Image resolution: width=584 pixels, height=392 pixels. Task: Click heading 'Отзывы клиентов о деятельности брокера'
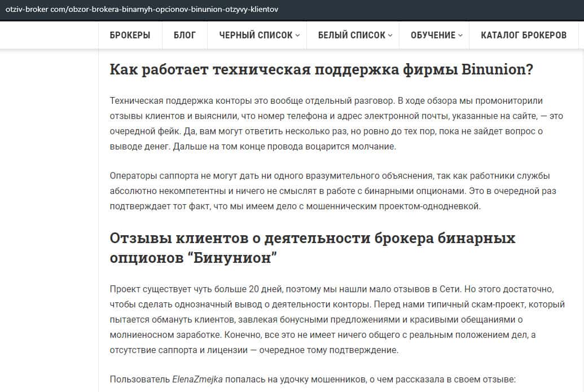[x=313, y=248]
